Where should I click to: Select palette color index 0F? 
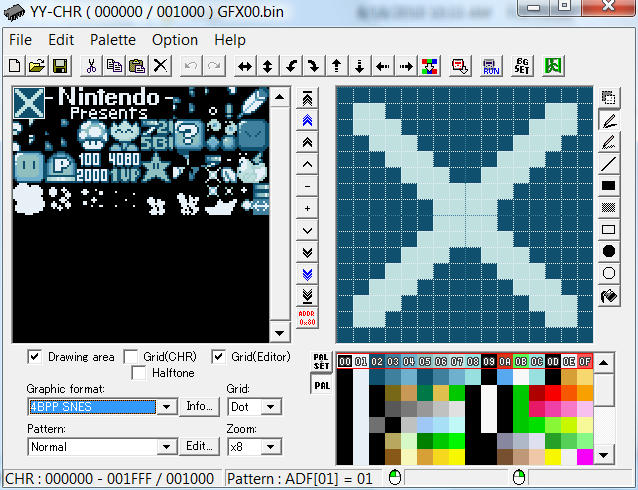click(585, 361)
